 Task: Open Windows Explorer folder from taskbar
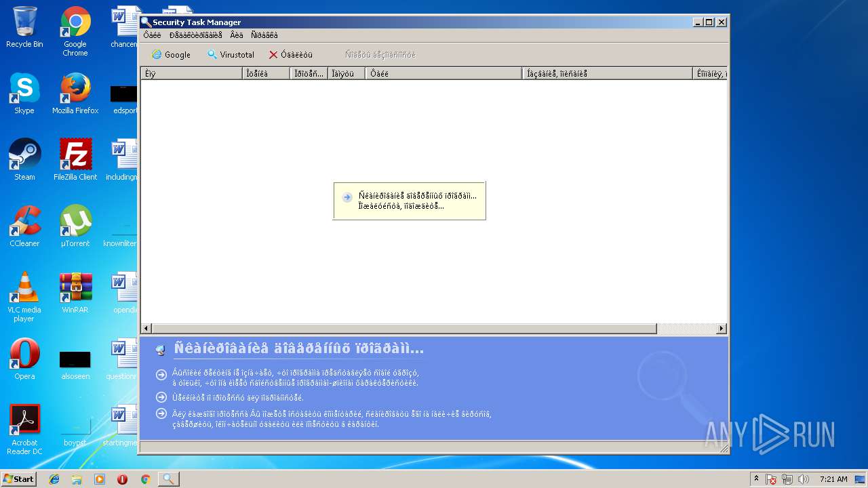(x=77, y=479)
